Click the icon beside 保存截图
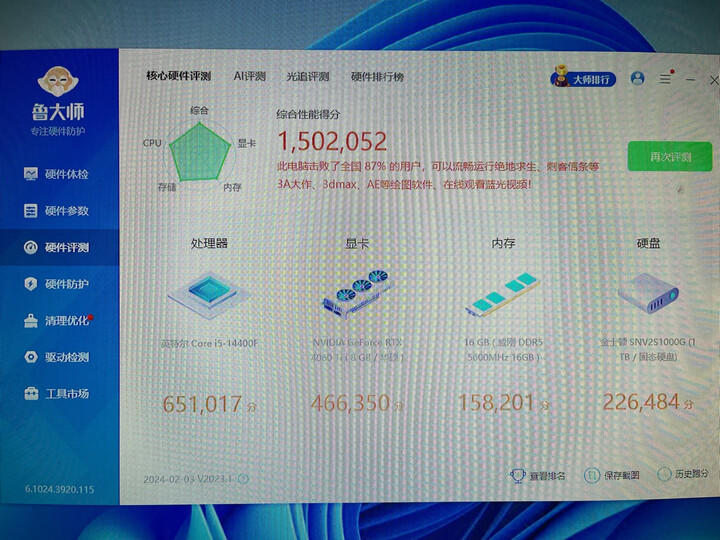The width and height of the screenshot is (720, 540). click(591, 475)
